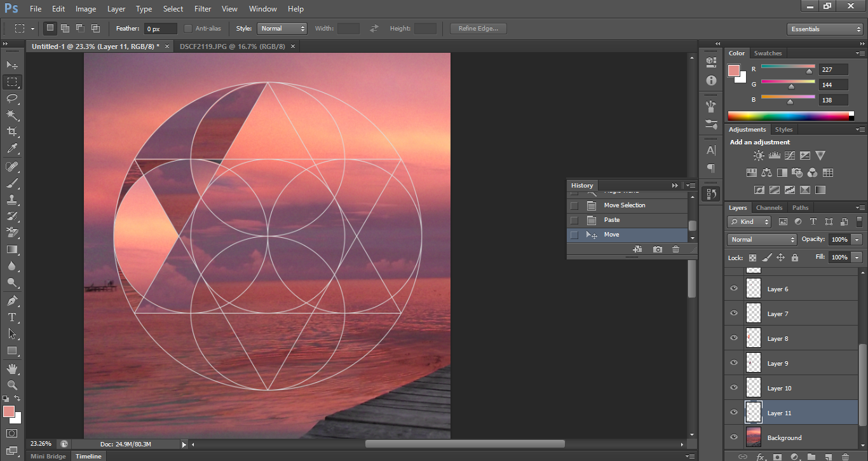Image resolution: width=868 pixels, height=461 pixels.
Task: Select the Horizontal Type tool
Action: [x=12, y=317]
